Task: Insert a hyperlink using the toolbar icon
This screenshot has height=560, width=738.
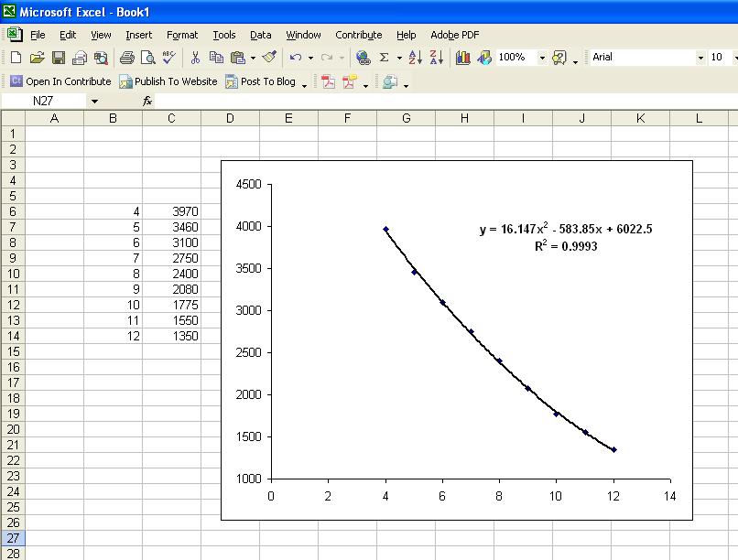Action: pos(364,57)
